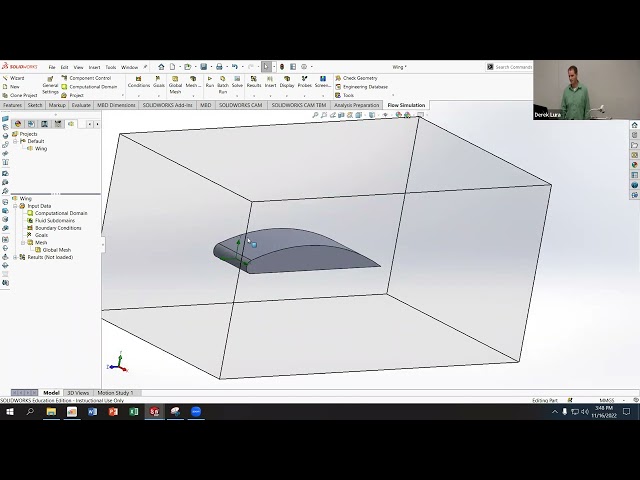Click Zoom to Fit in heads-up toolbar
640x480 pixels.
(x=315, y=115)
